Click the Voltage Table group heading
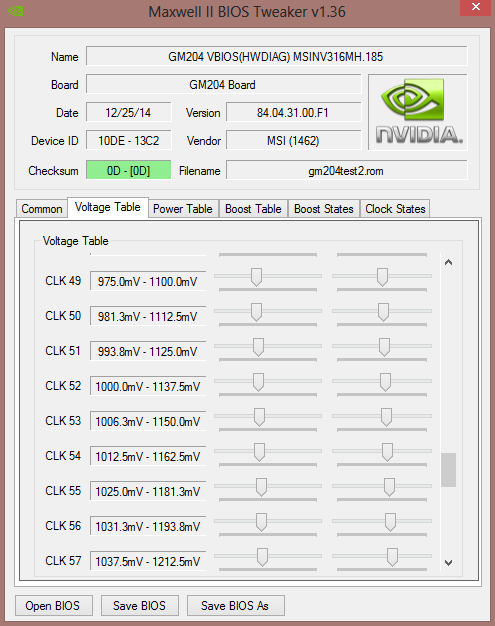The width and height of the screenshot is (495, 626). [75, 241]
